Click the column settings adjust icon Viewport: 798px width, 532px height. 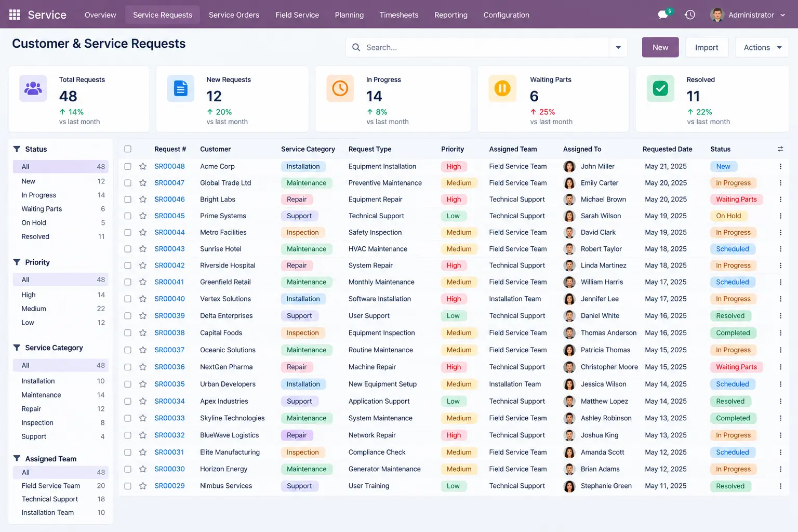click(780, 149)
